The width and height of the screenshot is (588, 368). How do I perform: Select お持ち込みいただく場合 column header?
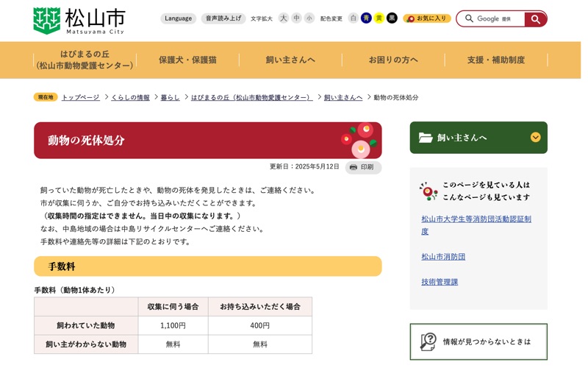tap(260, 306)
